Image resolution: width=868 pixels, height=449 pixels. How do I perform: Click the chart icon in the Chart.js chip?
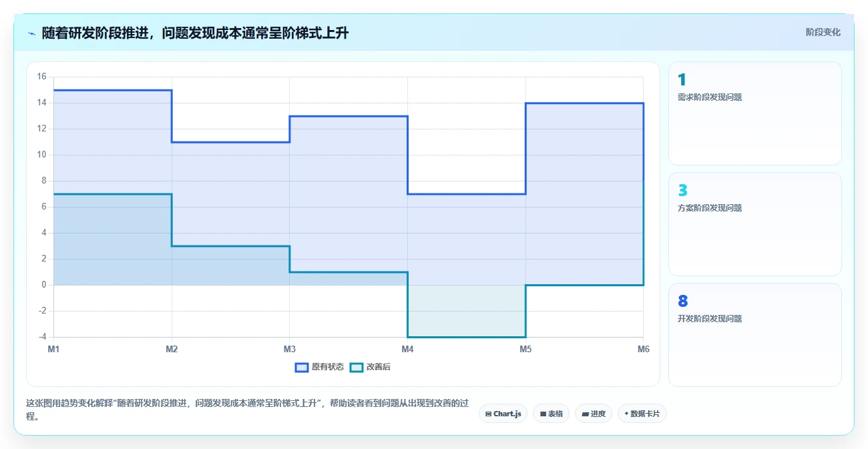click(x=489, y=414)
